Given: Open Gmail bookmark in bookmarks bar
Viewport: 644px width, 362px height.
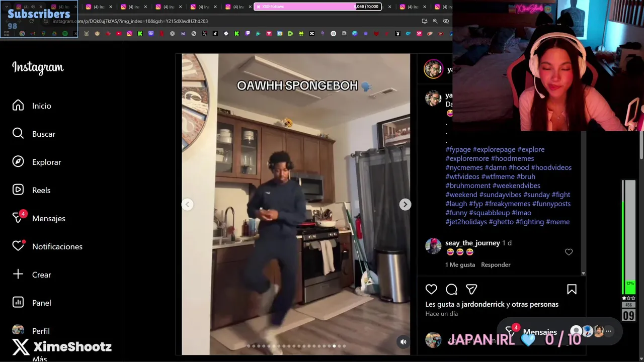Looking at the screenshot, I should 33,34.
